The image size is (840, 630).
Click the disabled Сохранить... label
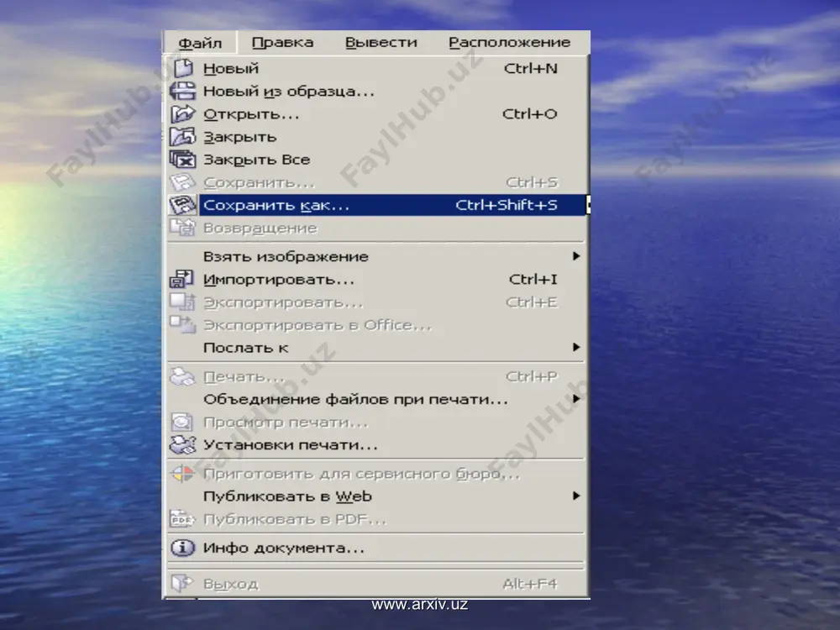click(259, 182)
